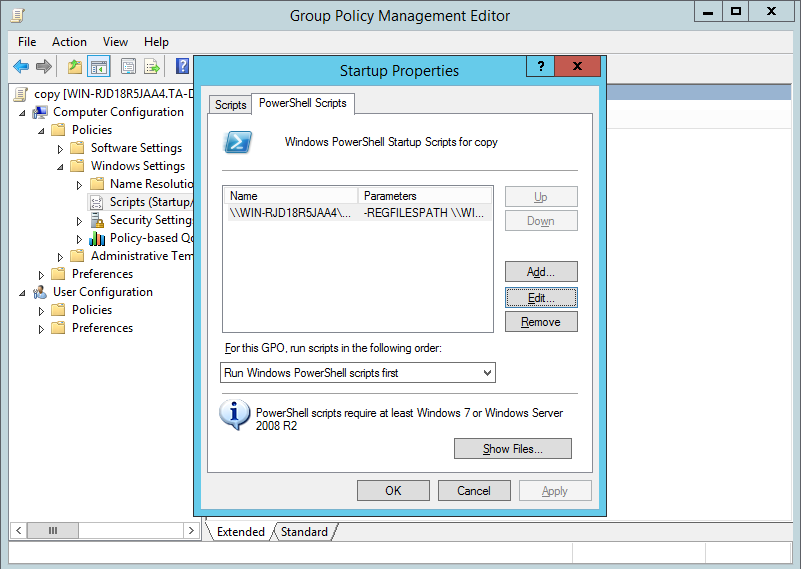This screenshot has height=569, width=801.
Task: Expand the Software Settings tree node
Action: pos(61,148)
